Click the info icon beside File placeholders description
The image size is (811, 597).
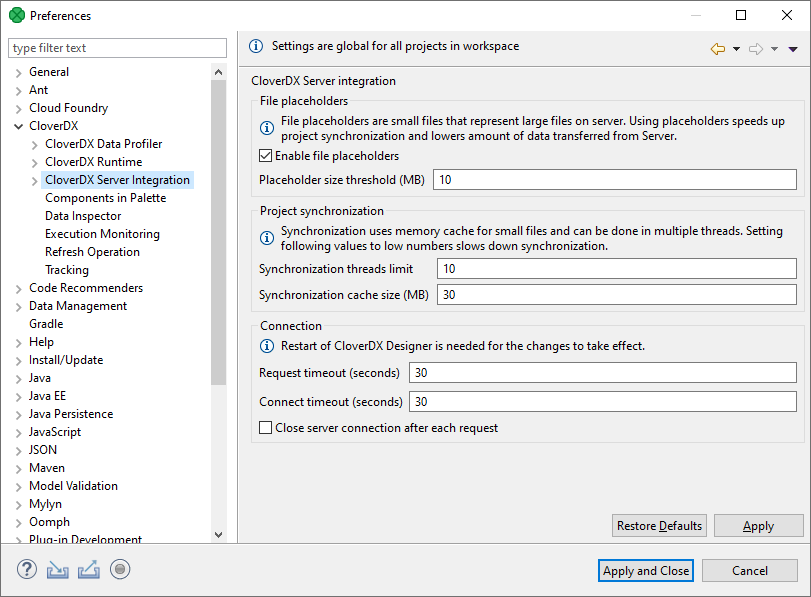click(267, 126)
